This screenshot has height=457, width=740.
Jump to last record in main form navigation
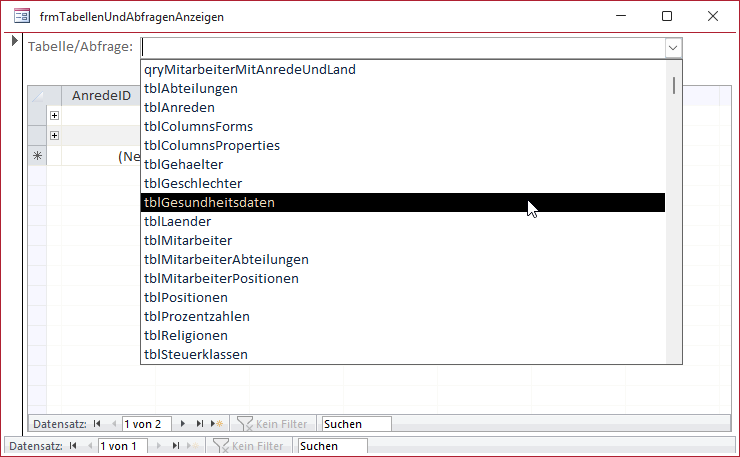click(176, 445)
